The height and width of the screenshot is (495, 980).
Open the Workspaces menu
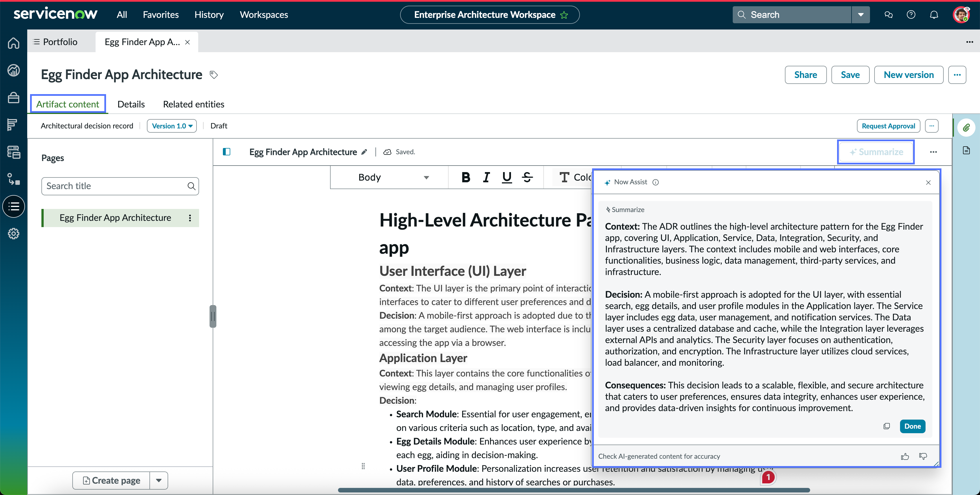pos(264,15)
